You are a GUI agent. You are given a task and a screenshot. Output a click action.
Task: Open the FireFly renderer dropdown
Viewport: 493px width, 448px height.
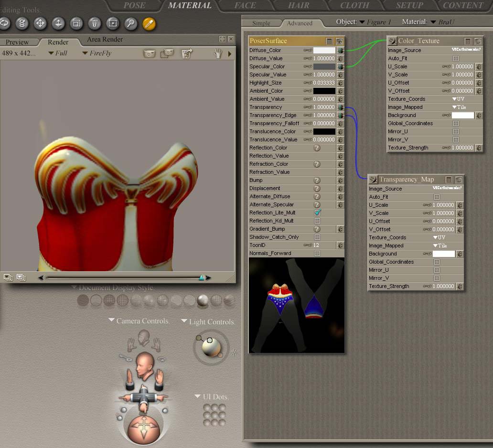(x=96, y=53)
